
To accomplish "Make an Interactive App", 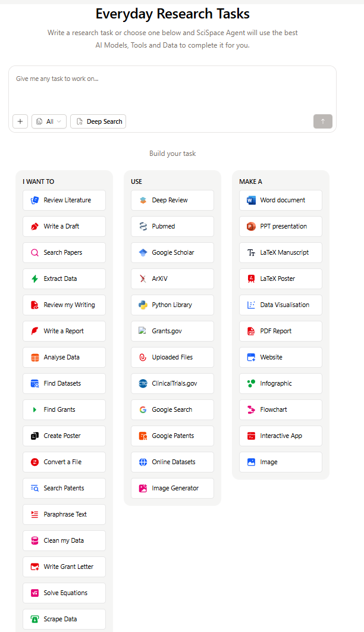I will tap(281, 436).
